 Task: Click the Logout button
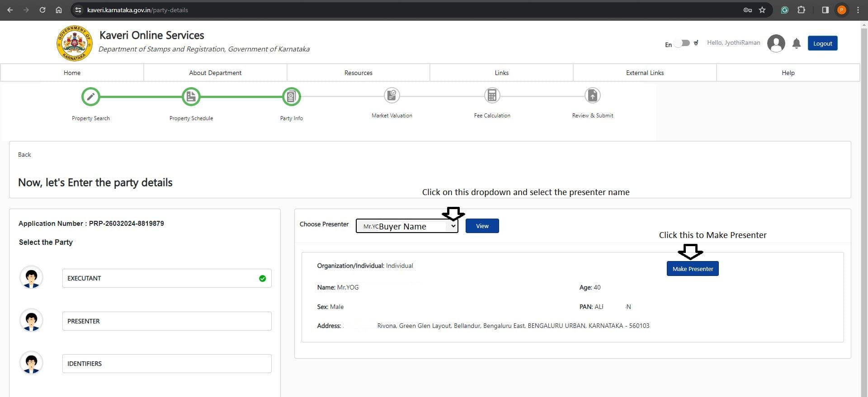point(822,43)
